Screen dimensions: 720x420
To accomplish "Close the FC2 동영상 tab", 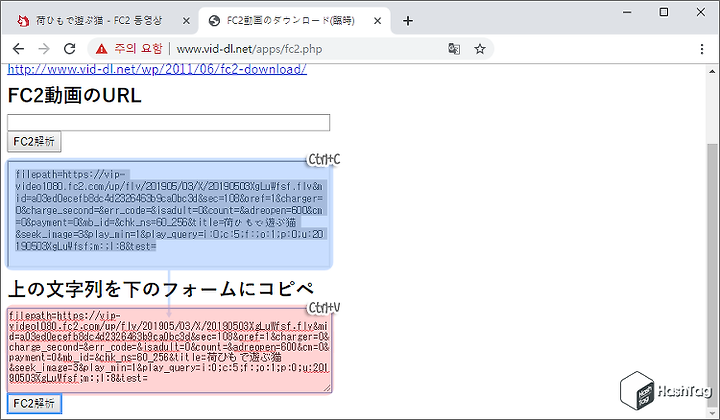I will click(x=186, y=21).
